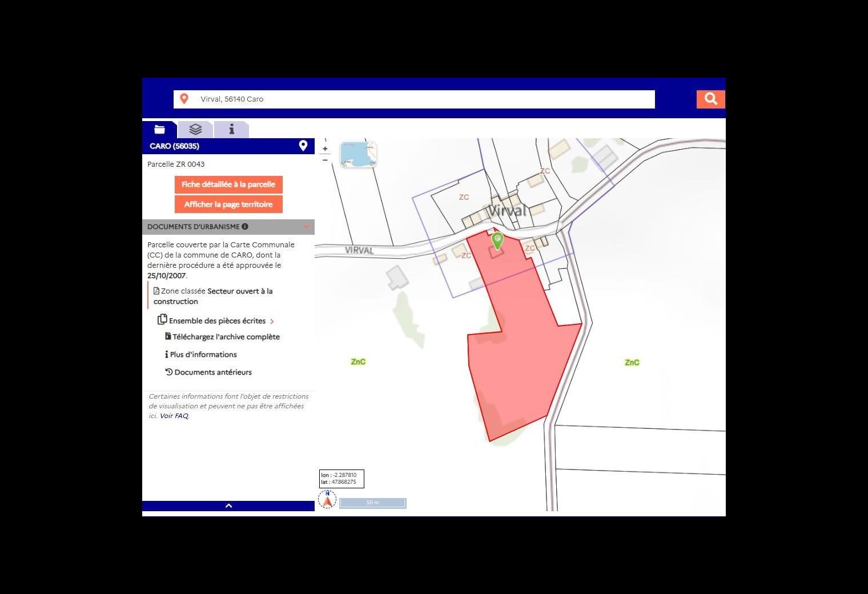Open the information tab
Image resolution: width=868 pixels, height=594 pixels.
(x=231, y=130)
